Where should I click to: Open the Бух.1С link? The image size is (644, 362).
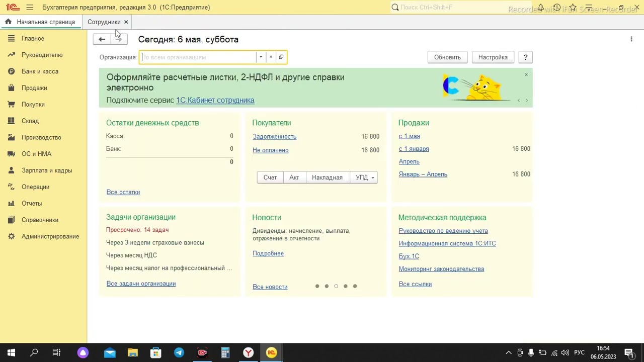pyautogui.click(x=409, y=256)
